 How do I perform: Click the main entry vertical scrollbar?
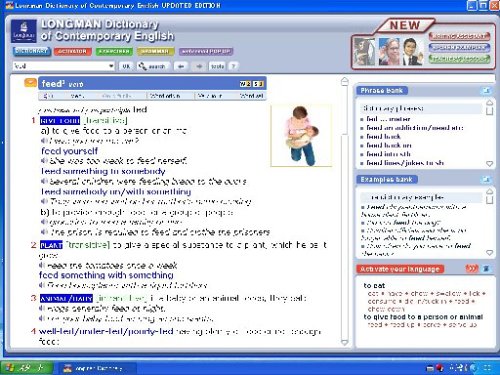pos(345,211)
